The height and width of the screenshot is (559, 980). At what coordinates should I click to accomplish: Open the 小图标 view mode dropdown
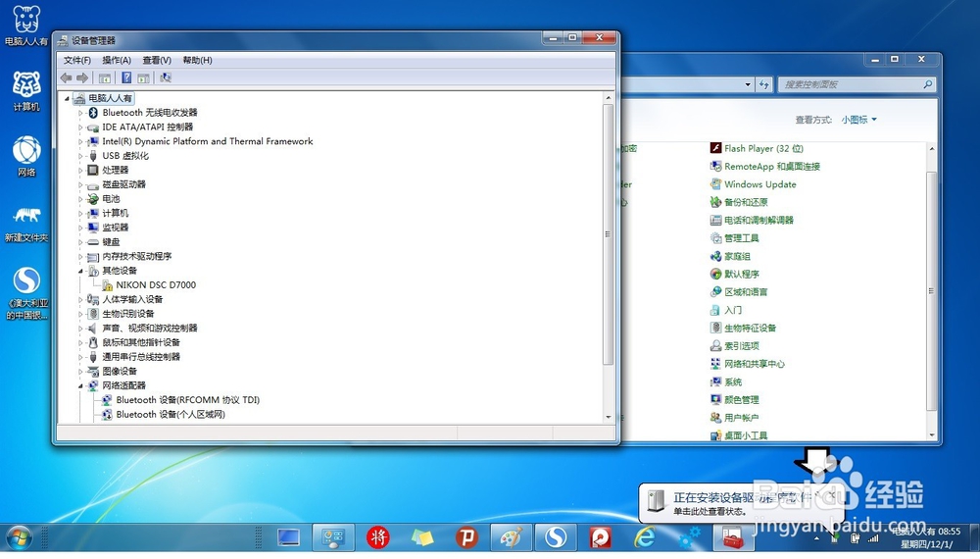pyautogui.click(x=858, y=120)
